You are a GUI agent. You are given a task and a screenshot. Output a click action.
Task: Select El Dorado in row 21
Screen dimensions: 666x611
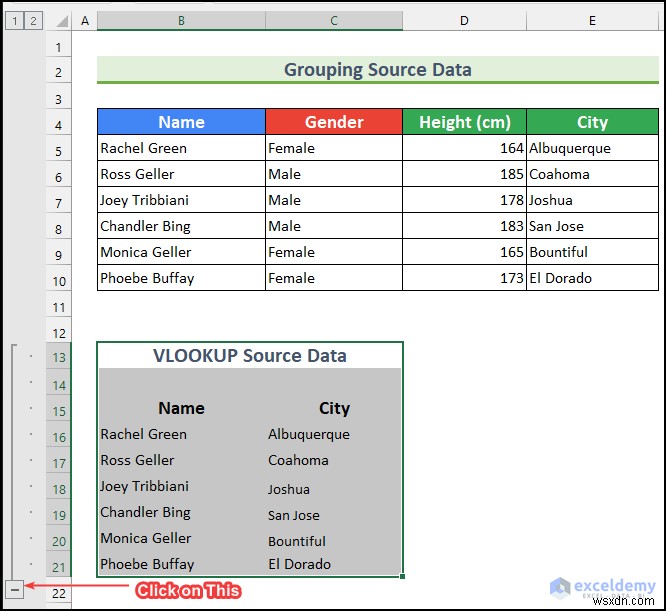tap(334, 564)
